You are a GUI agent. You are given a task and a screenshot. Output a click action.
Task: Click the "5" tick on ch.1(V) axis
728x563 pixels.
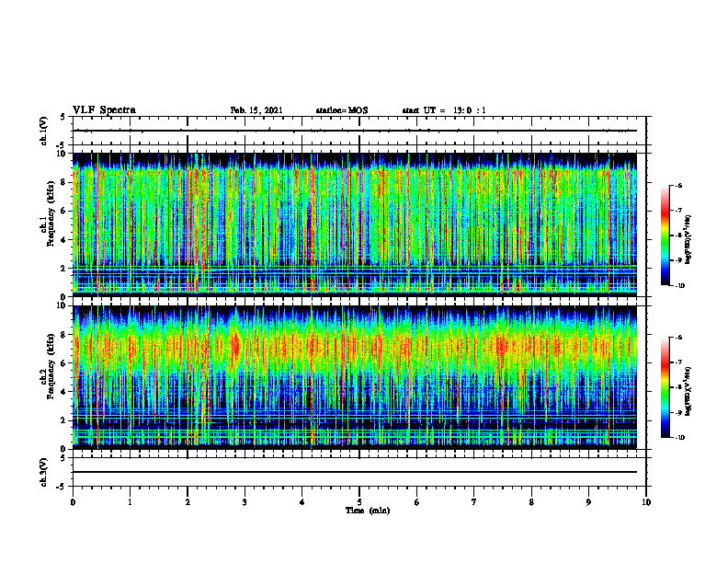pos(63,118)
